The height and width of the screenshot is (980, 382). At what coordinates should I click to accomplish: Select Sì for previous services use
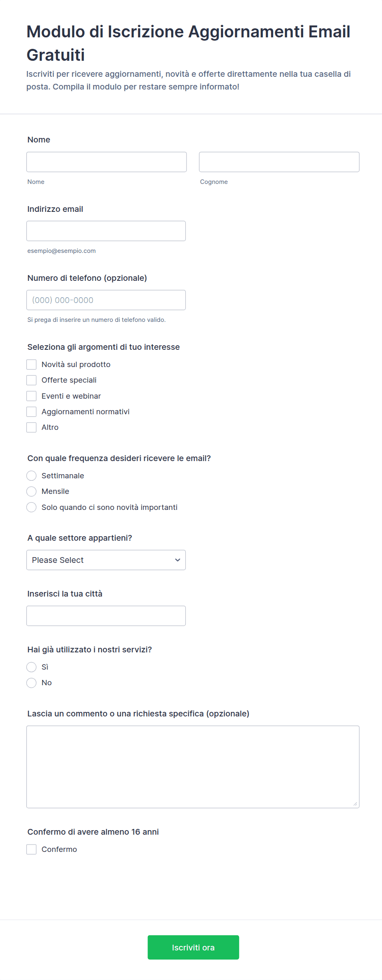(x=32, y=667)
